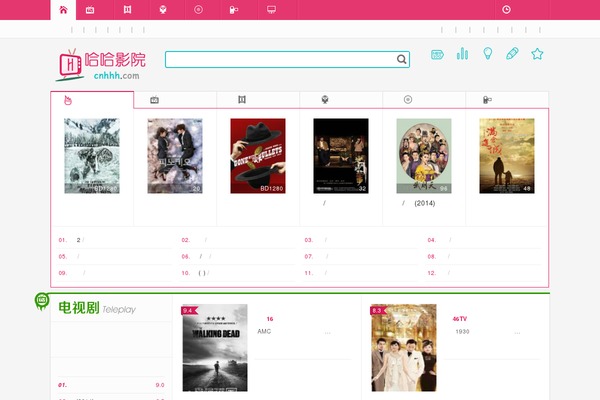Viewport: 600px width, 400px height.
Task: Open the Gone with the Bullets poster
Action: (x=258, y=156)
